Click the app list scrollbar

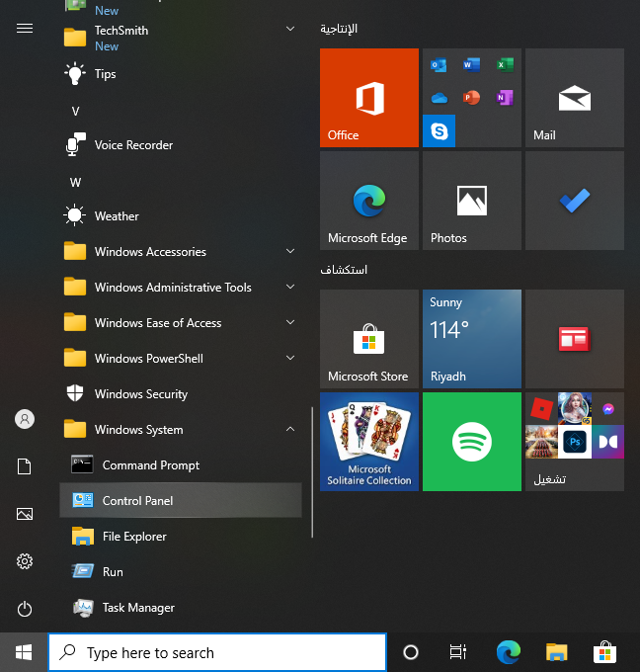312,471
